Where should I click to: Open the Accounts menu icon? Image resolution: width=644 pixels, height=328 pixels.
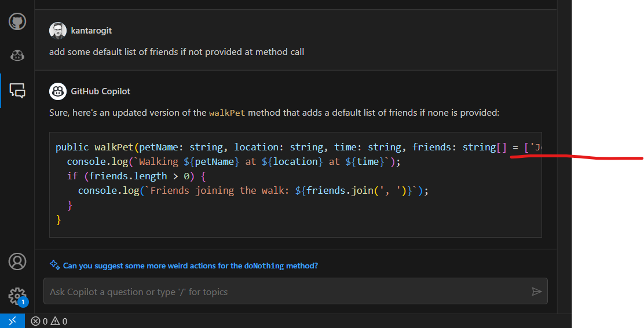[x=17, y=261]
